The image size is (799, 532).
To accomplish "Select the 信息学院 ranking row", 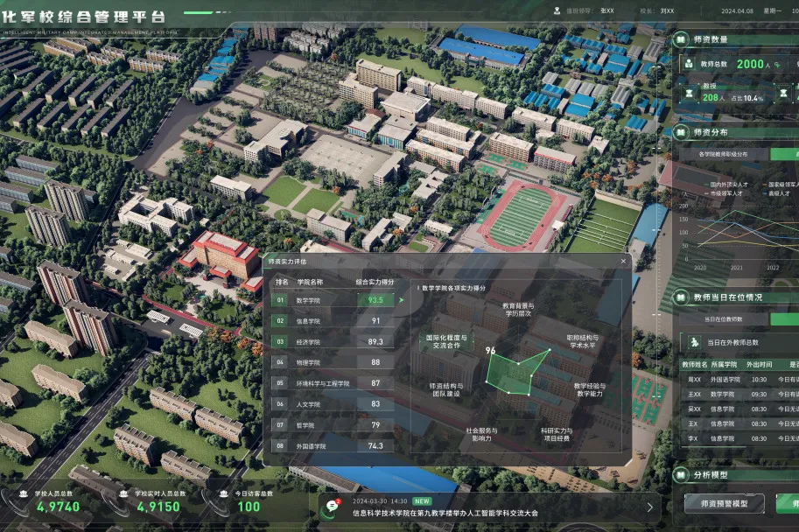I will tap(333, 320).
